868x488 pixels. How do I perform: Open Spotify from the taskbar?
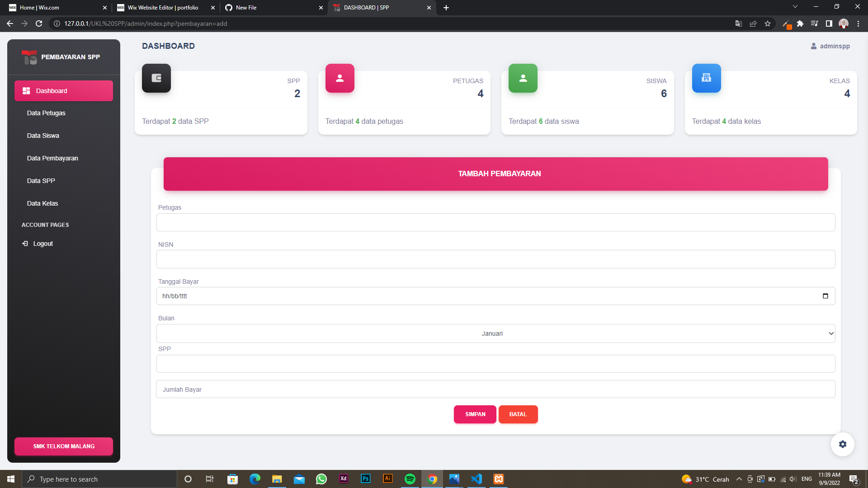click(x=410, y=479)
